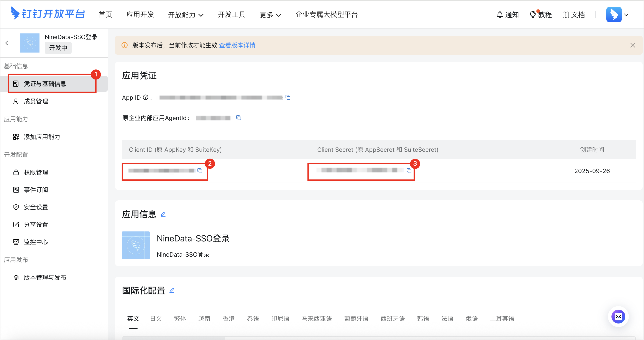
Task: Open the 权限管理 sidebar item
Action: [36, 172]
